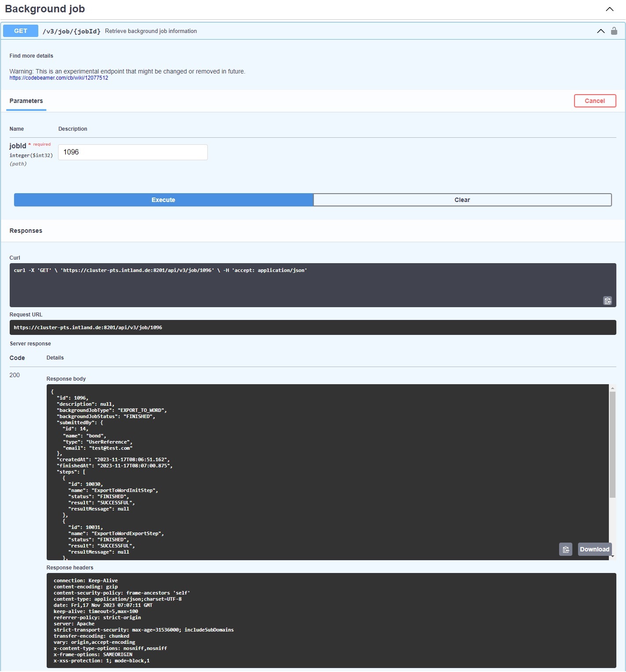Select the Parameters tab
This screenshot has width=626, height=672.
click(26, 101)
